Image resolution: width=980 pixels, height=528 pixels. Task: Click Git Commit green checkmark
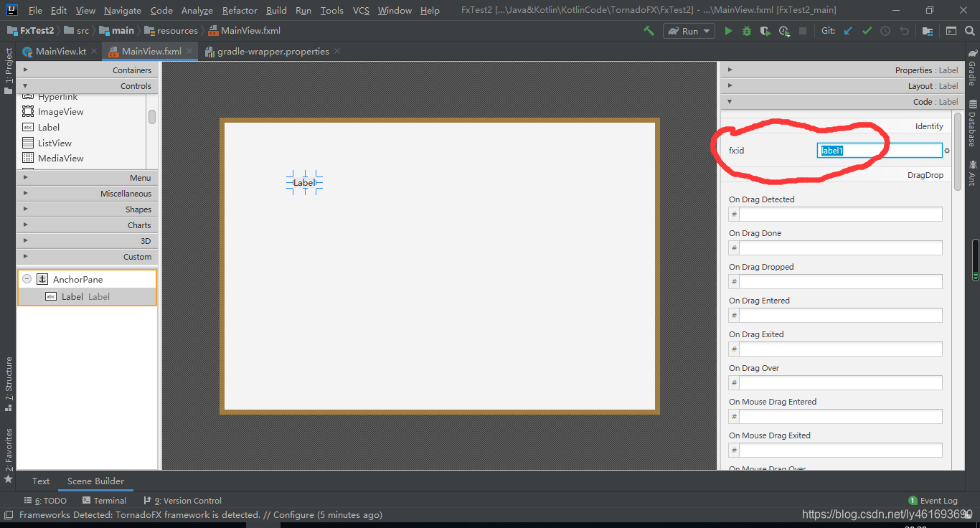coord(867,31)
